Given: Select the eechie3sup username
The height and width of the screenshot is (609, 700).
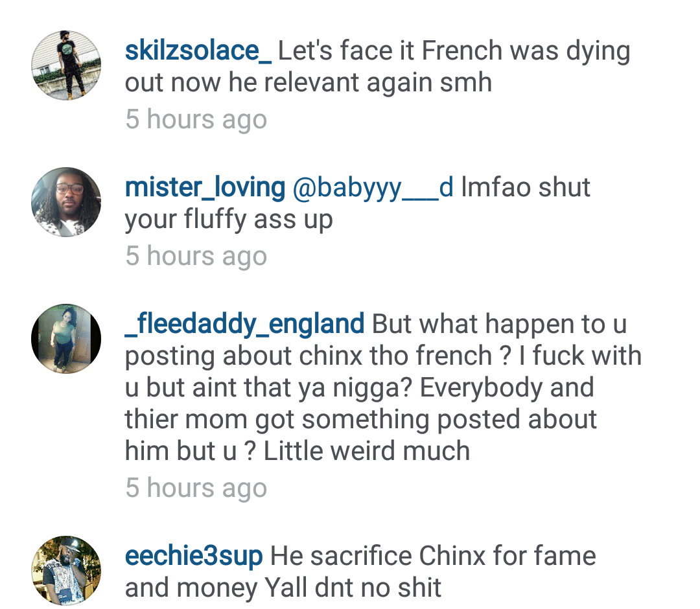Looking at the screenshot, I should click(194, 557).
